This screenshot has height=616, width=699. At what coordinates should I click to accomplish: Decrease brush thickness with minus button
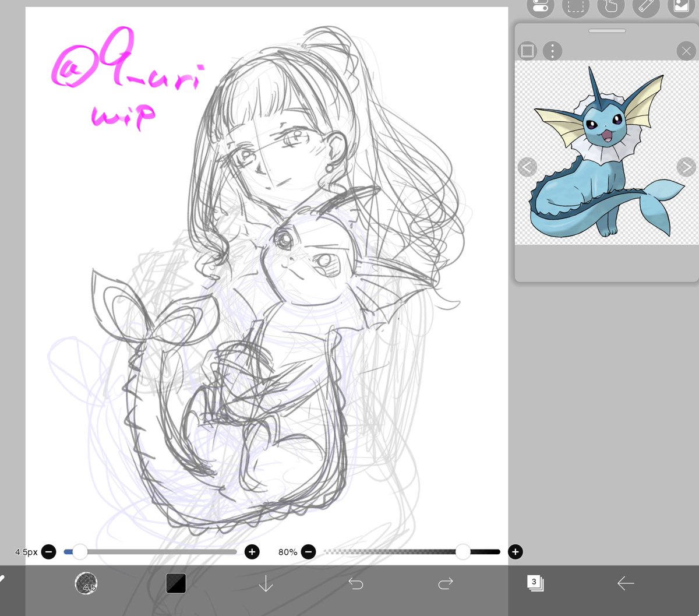49,551
